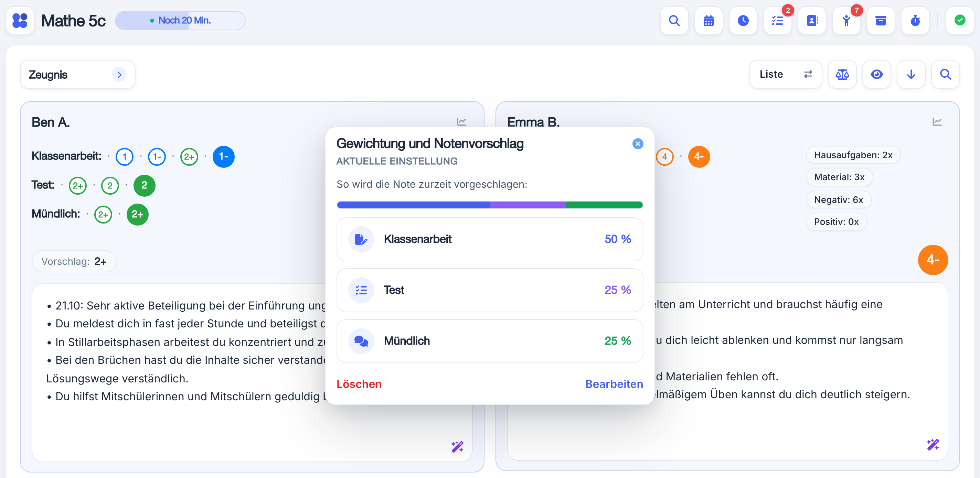Close the Gewichtung und Notenvorschlag popup

point(638,144)
